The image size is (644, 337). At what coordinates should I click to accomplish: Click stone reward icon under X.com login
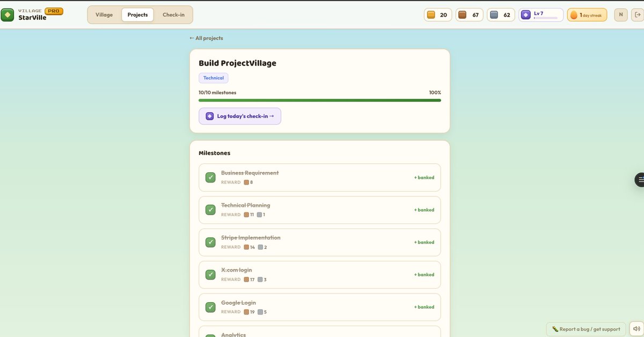tap(260, 280)
